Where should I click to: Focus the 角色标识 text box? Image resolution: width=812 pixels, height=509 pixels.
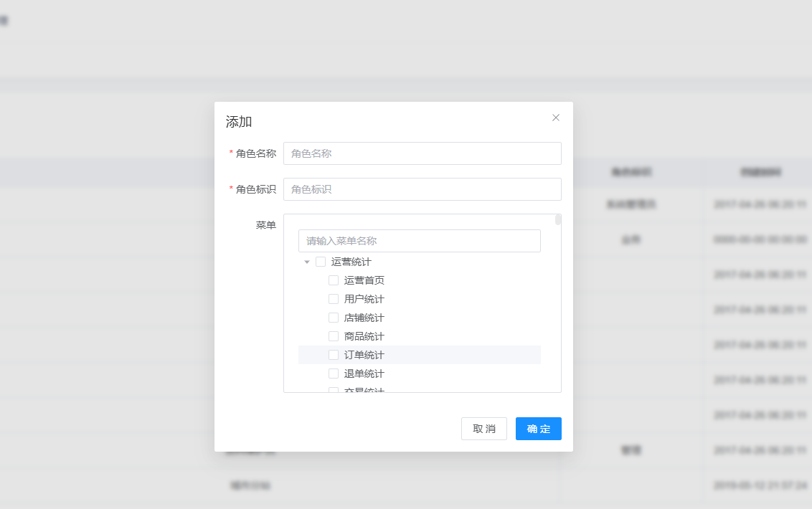pyautogui.click(x=422, y=189)
